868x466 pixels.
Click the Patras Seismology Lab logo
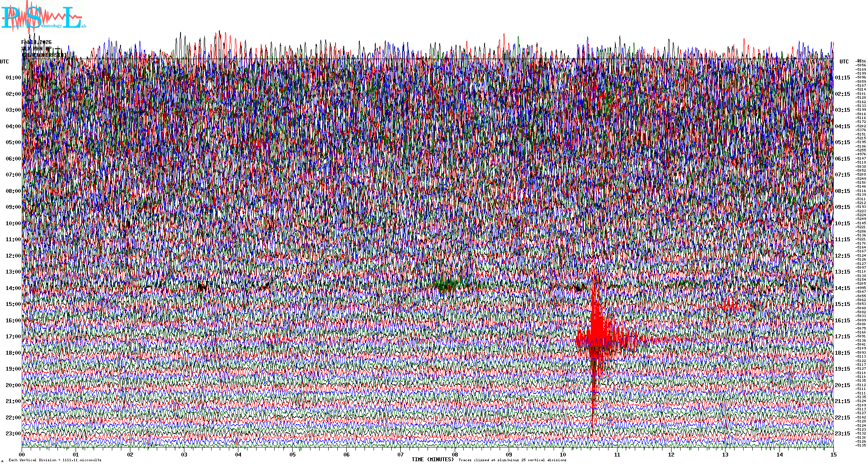point(43,17)
